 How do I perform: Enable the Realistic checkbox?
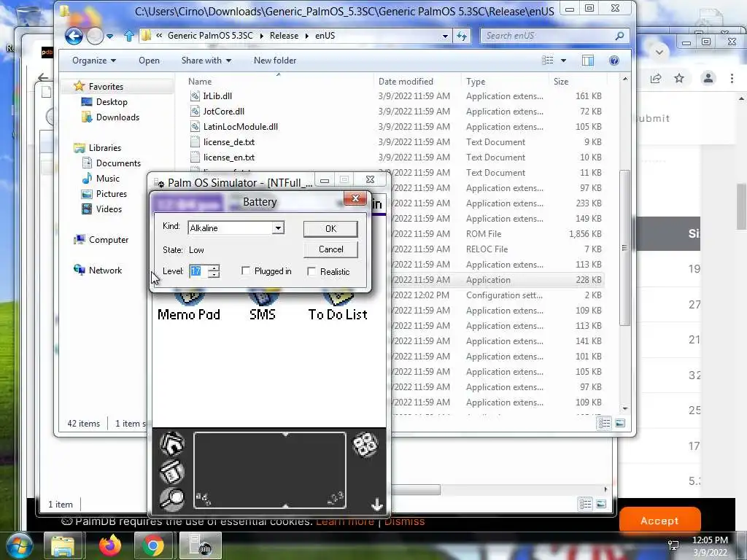point(311,271)
